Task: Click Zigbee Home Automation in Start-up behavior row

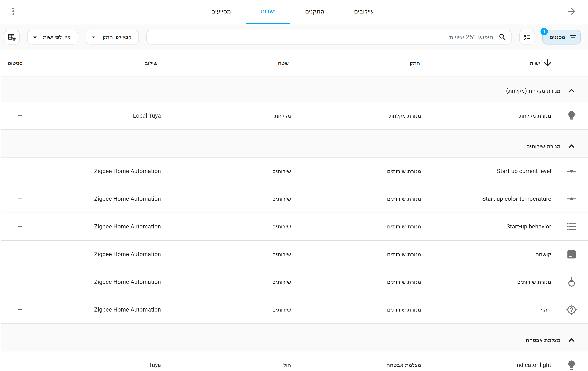Action: (128, 226)
